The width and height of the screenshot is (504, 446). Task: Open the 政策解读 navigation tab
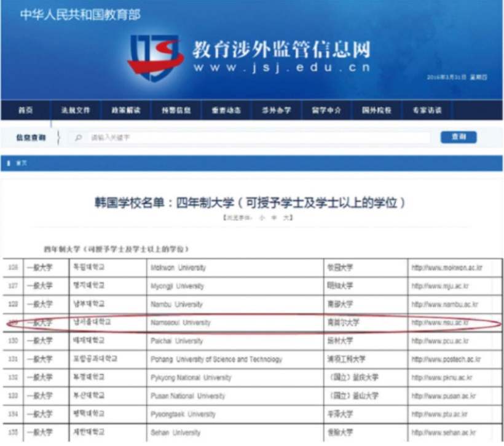[x=125, y=110]
